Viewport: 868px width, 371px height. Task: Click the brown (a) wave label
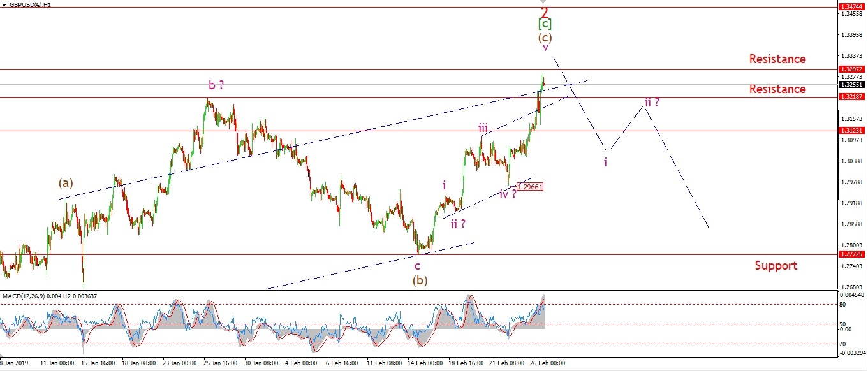pos(66,183)
